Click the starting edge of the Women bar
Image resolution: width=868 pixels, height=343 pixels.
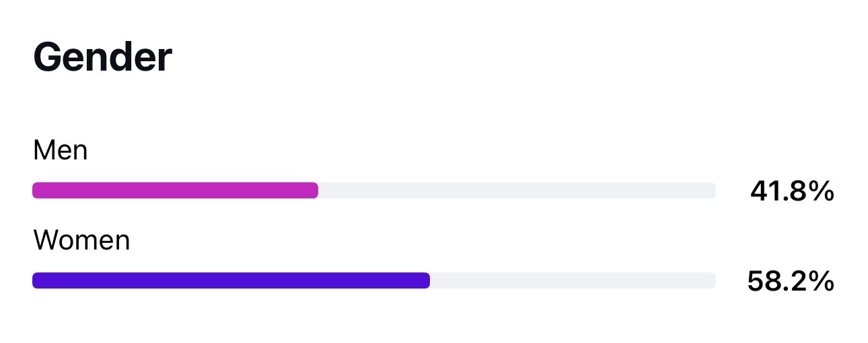(x=36, y=280)
